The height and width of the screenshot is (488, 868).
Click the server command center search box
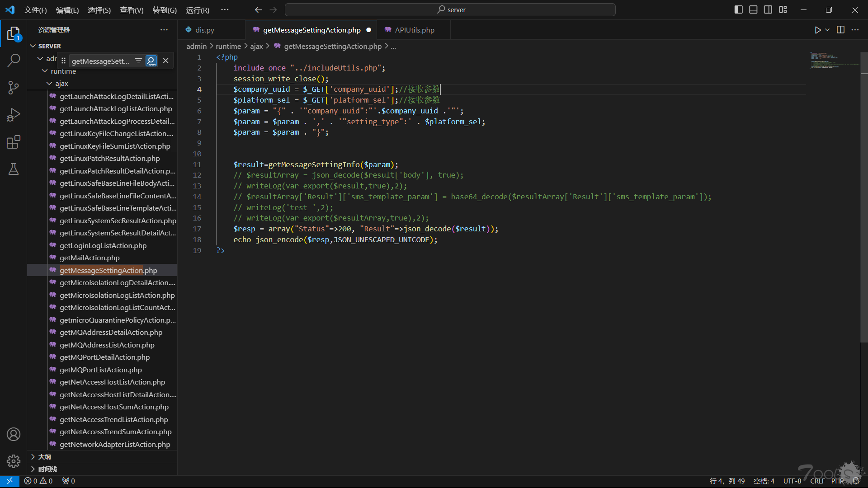point(450,9)
